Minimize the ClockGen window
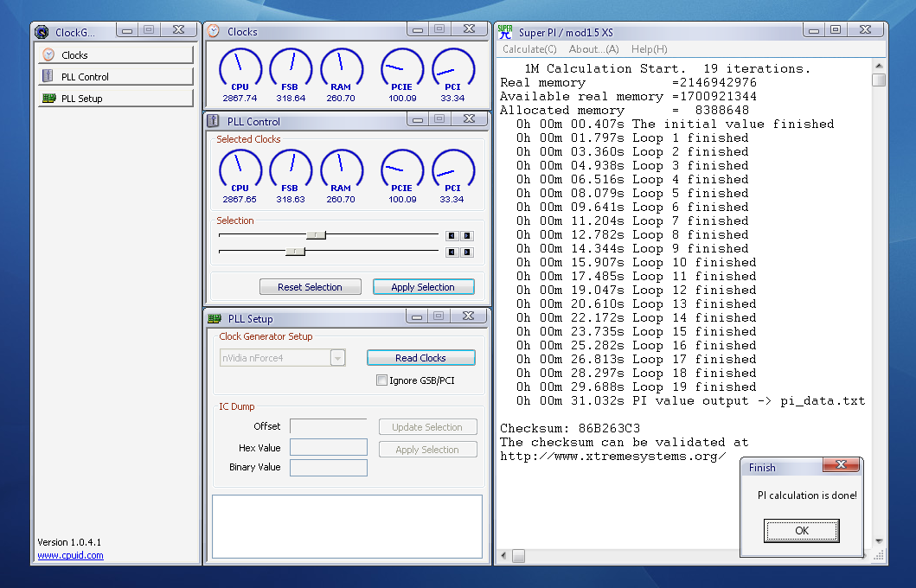 (127, 29)
